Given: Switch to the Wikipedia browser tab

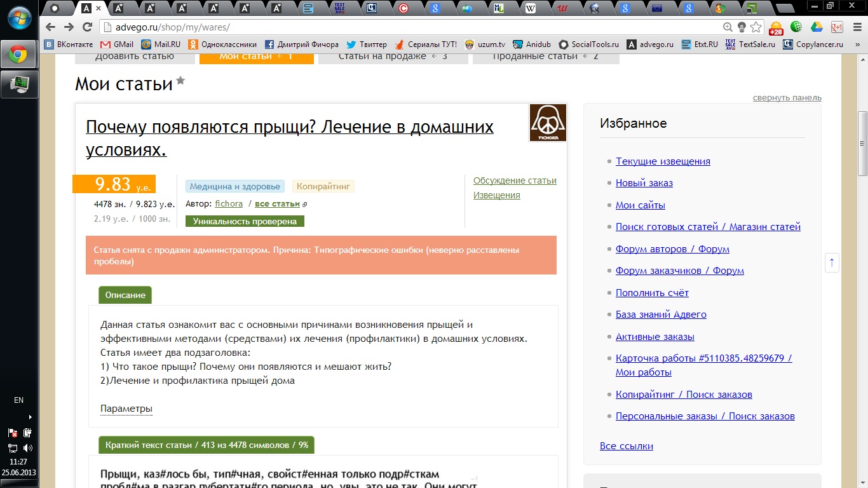Looking at the screenshot, I should pyautogui.click(x=530, y=8).
